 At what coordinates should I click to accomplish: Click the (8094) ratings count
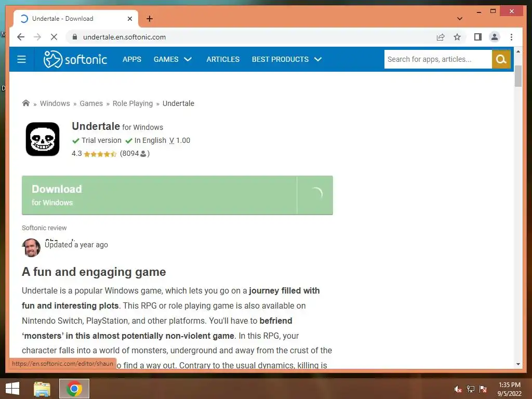135,154
